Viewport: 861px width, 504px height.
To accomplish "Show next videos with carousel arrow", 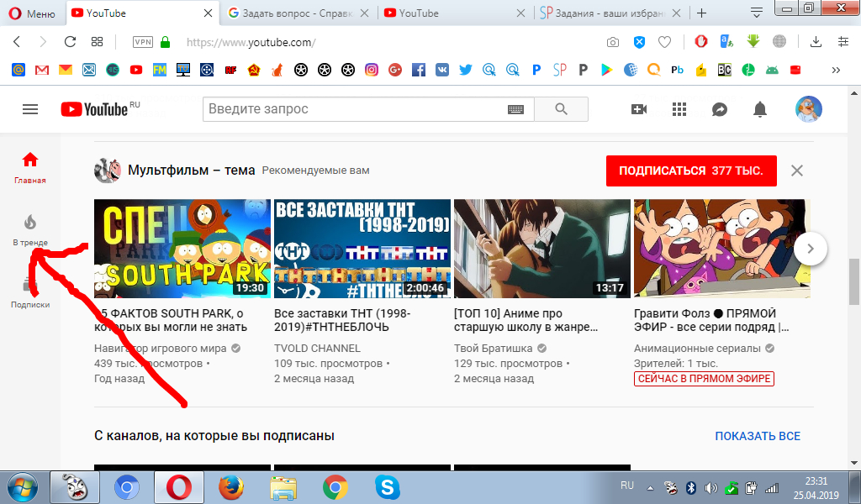I will (811, 249).
